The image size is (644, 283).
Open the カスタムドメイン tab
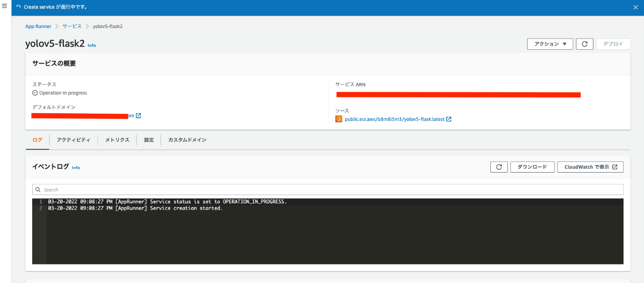tap(187, 140)
